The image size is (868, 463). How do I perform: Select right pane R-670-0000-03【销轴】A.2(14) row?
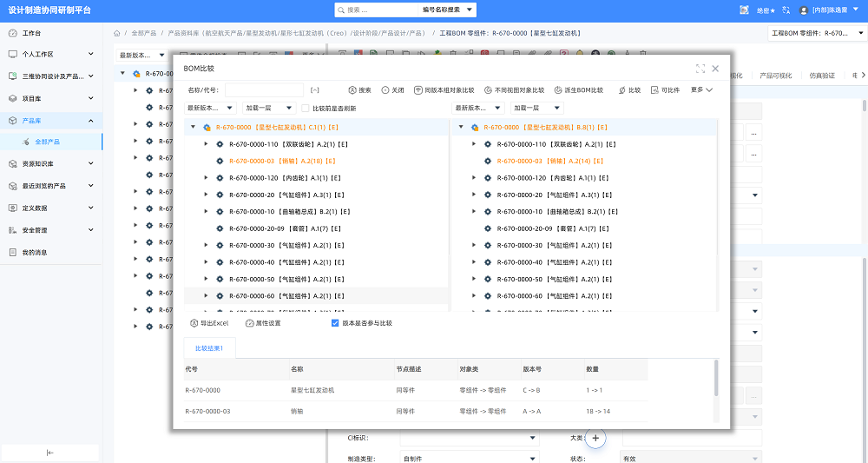(584, 162)
